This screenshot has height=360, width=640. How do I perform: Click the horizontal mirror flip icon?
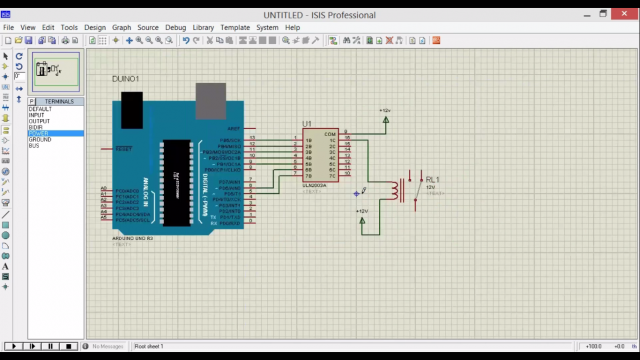19,89
